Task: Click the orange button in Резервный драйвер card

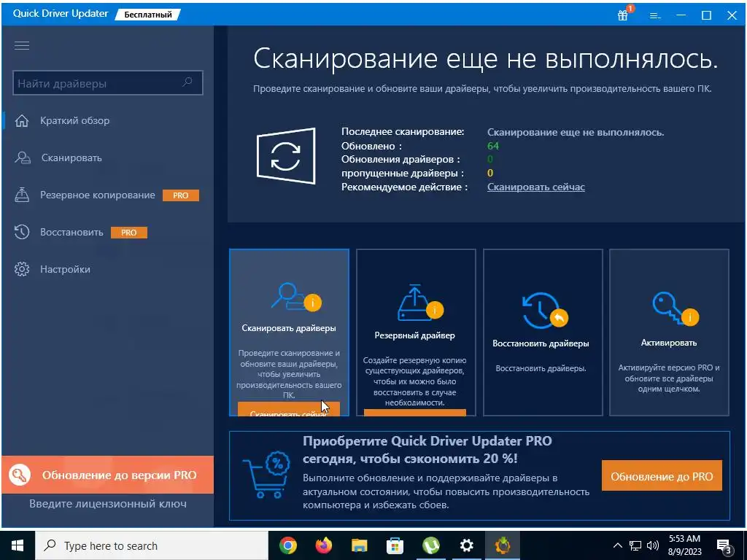Action: click(x=415, y=413)
